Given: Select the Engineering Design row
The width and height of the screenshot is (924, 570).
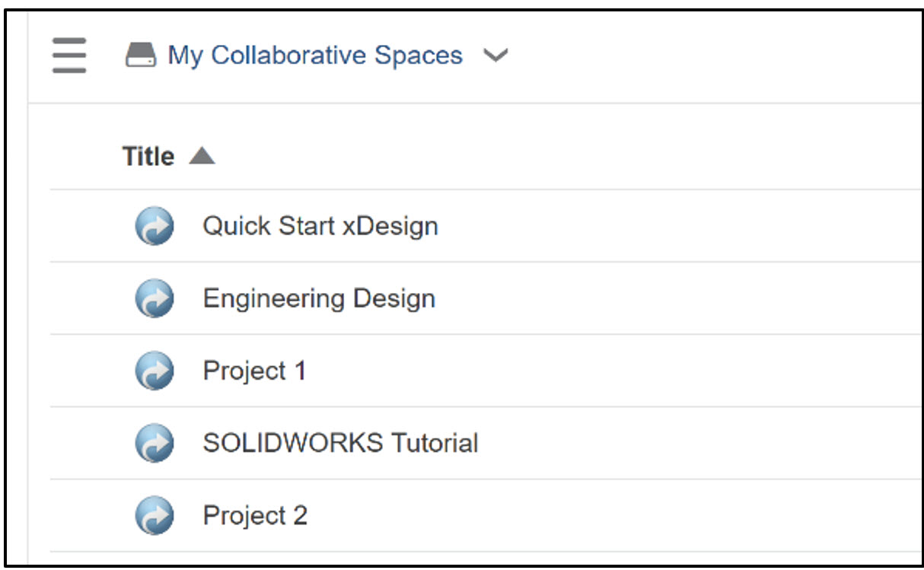Looking at the screenshot, I should coord(318,298).
